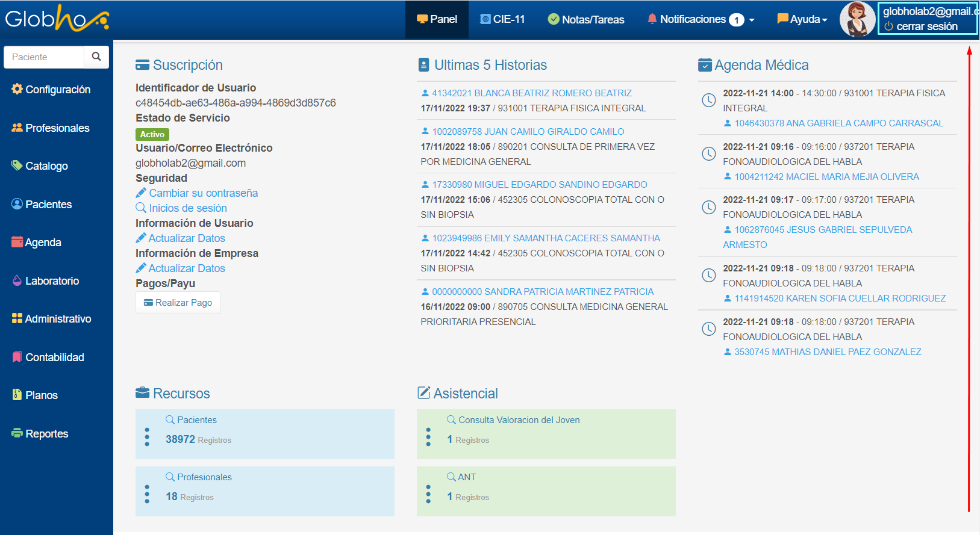
Task: Open patient history for JUAN CAMILO GIRALDO
Action: [x=528, y=132]
